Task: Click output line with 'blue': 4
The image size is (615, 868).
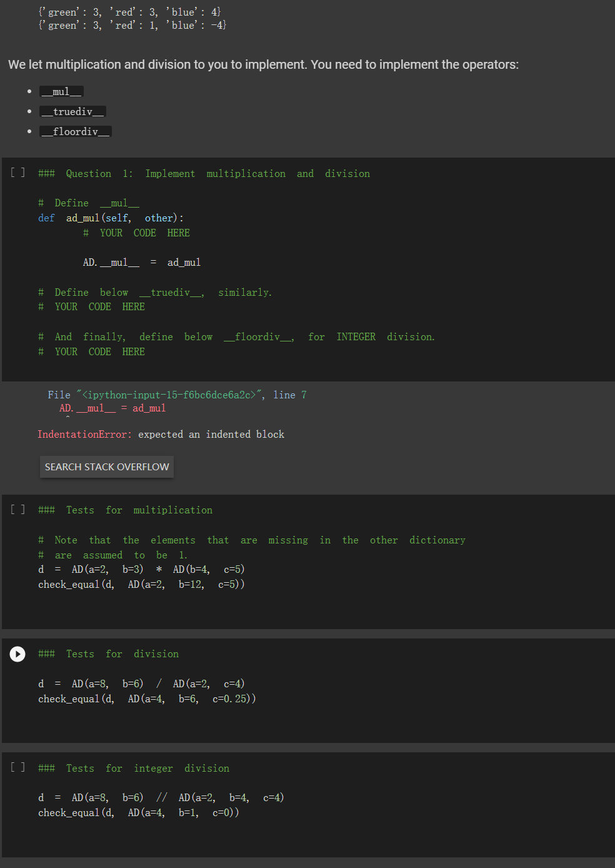Action: 129,12
